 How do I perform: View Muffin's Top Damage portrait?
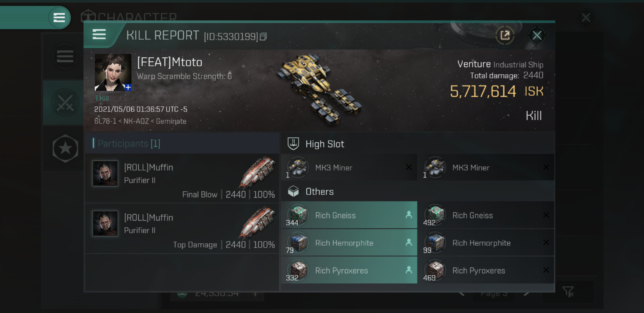pos(105,223)
